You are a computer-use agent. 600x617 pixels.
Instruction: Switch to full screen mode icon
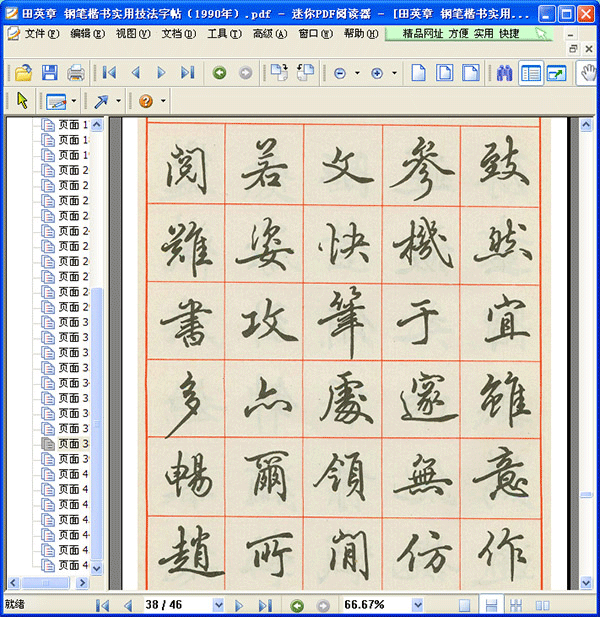557,73
